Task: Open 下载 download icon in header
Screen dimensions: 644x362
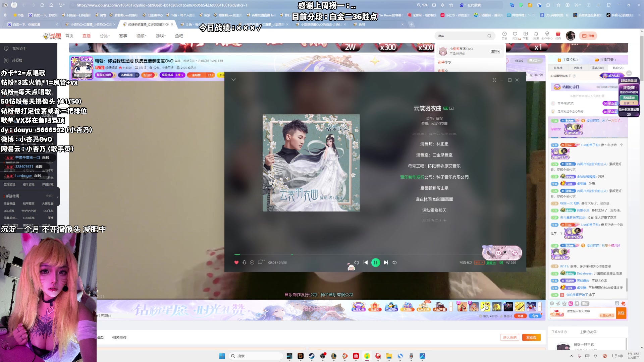Action: [526, 35]
